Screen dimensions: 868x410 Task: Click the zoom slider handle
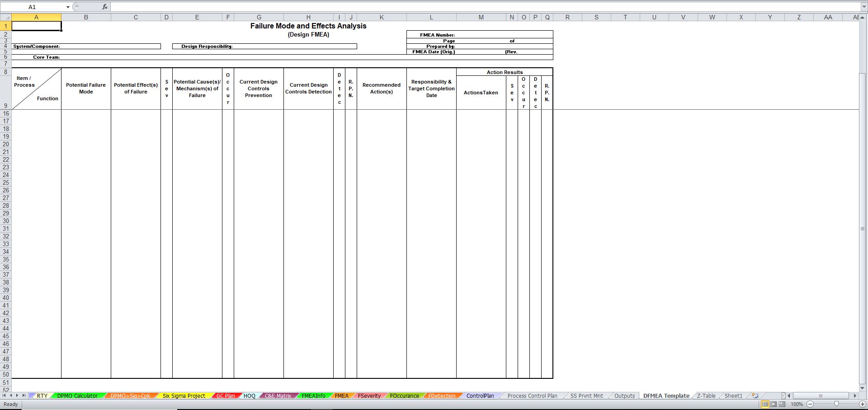(836, 404)
